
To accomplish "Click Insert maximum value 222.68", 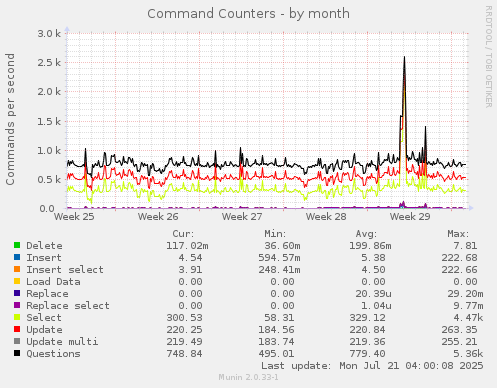I will tap(459, 258).
